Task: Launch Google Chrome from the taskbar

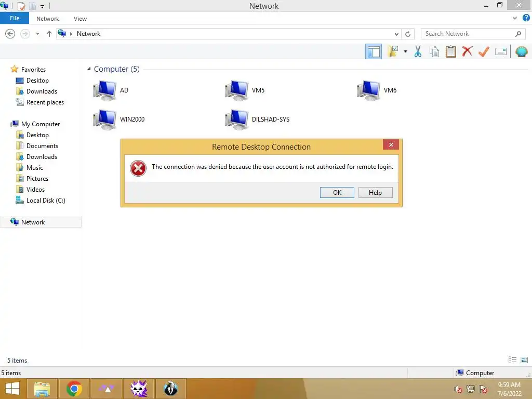Action: [x=74, y=389]
